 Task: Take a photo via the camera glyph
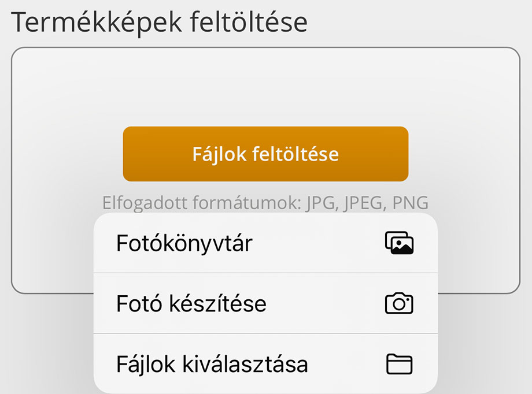pyautogui.click(x=399, y=303)
